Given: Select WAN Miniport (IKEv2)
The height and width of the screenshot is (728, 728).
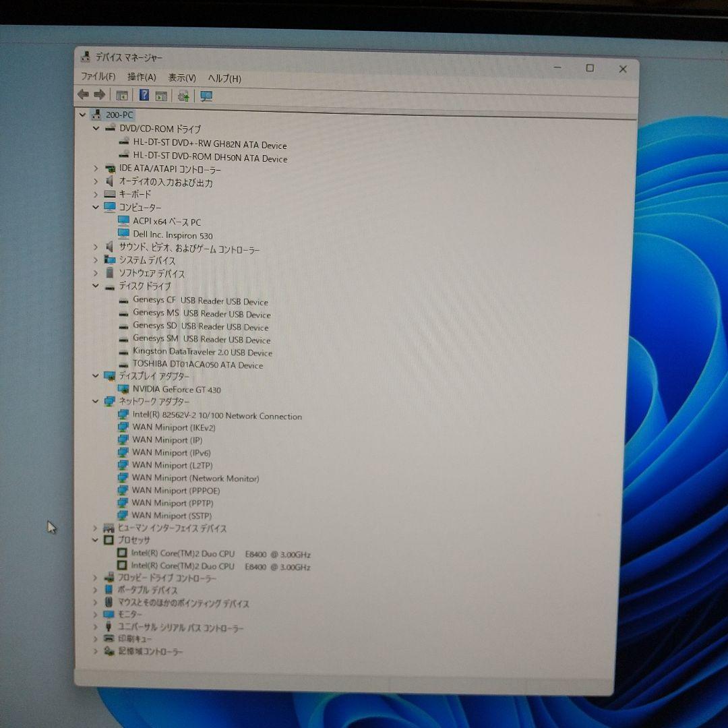Looking at the screenshot, I should click(174, 427).
